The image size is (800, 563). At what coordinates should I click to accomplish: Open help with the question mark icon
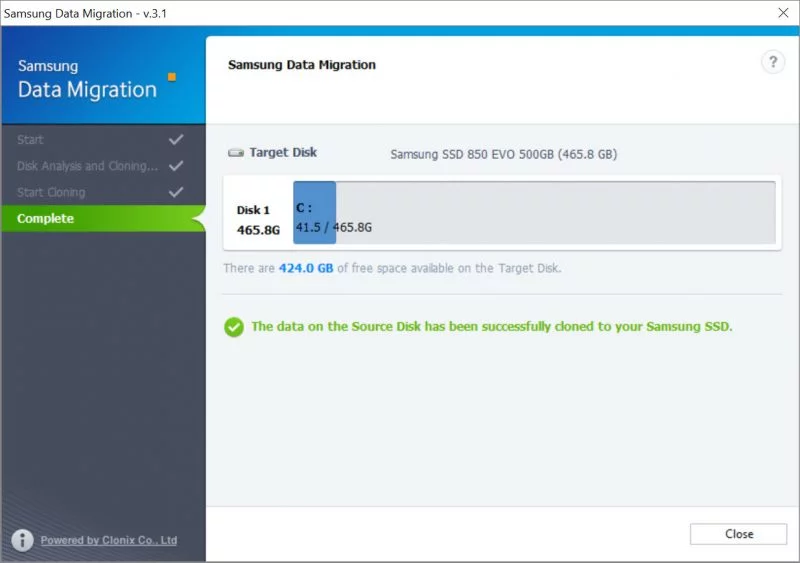tap(772, 62)
